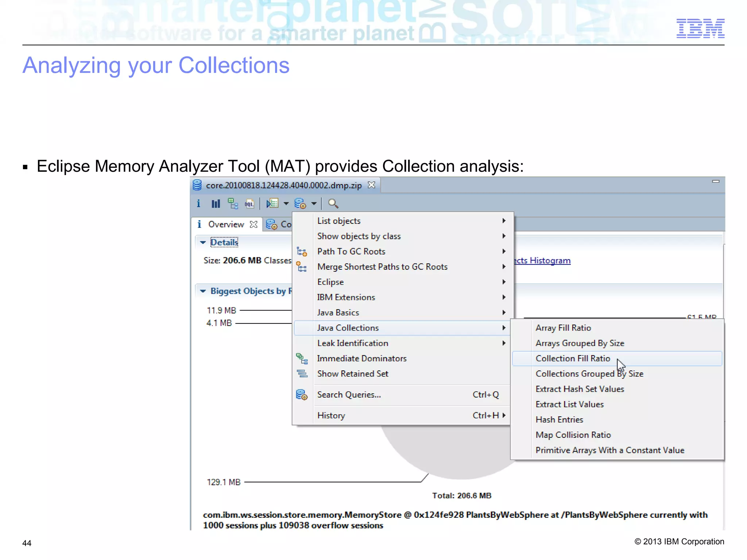Select the Java Collections menu entry
Image resolution: width=747 pixels, height=560 pixels.
pos(403,328)
